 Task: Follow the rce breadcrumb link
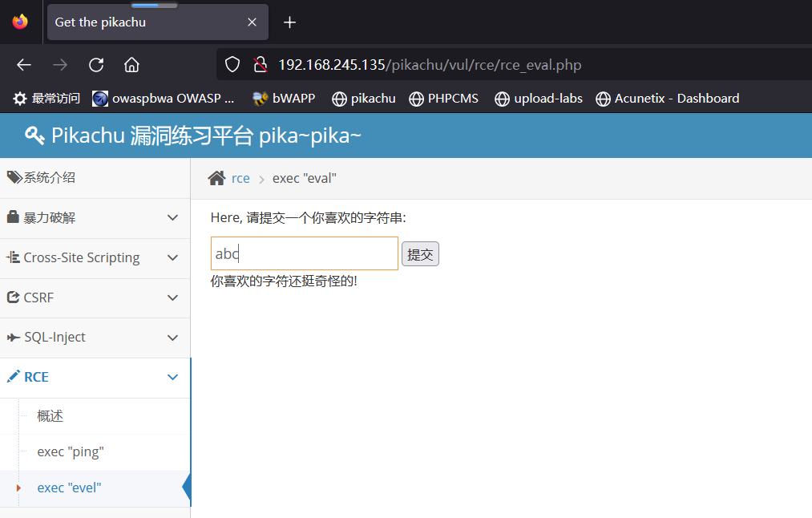[240, 178]
